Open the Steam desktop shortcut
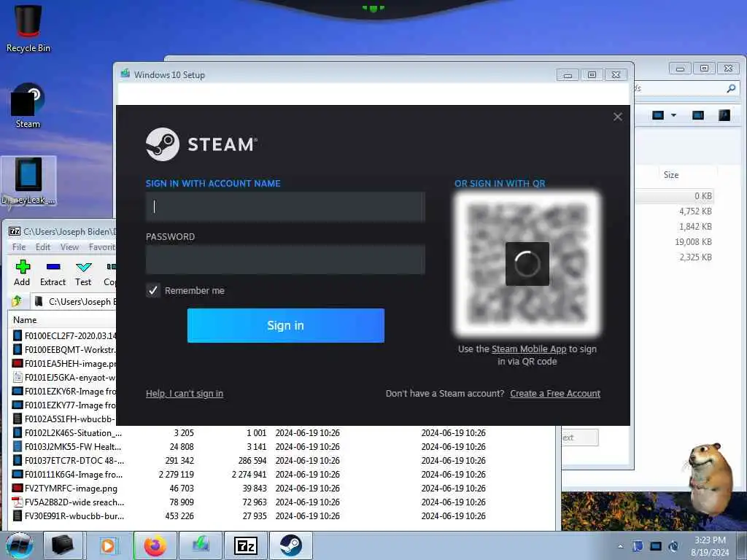 tap(28, 106)
